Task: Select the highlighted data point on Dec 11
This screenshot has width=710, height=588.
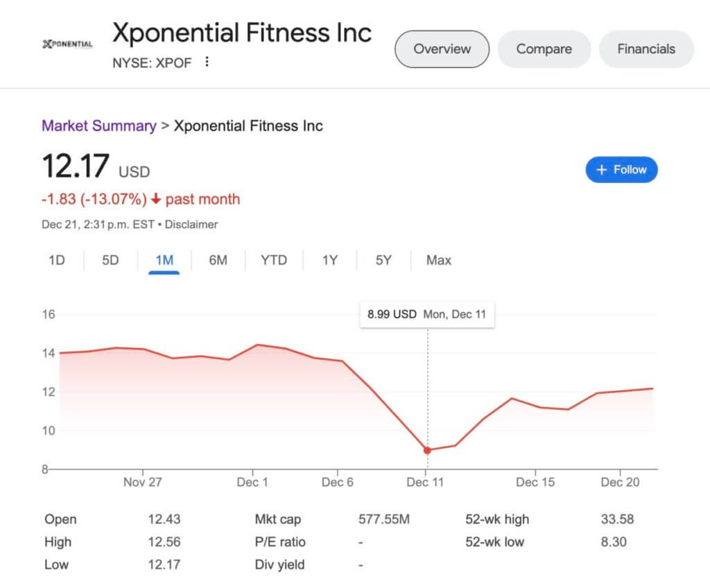Action: click(x=427, y=450)
